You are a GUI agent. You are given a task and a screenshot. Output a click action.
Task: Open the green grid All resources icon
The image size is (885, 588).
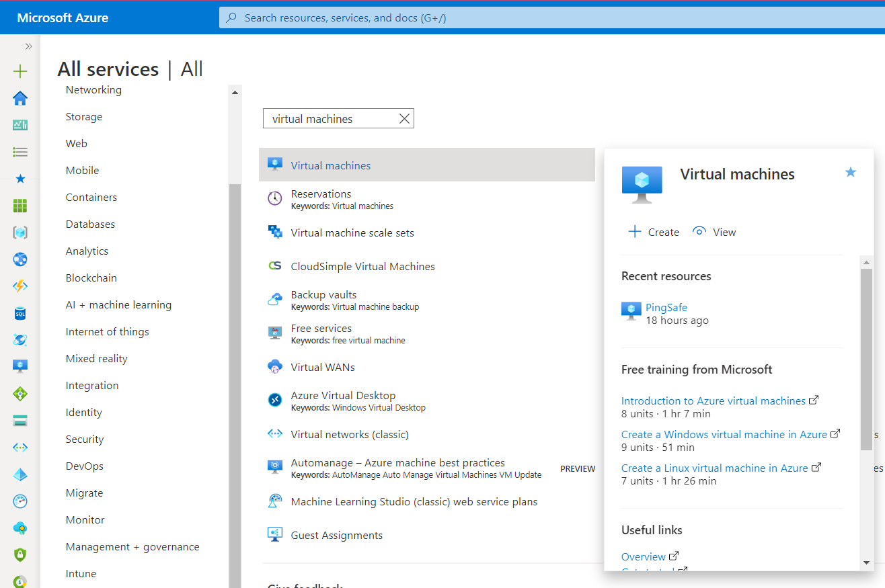tap(20, 206)
